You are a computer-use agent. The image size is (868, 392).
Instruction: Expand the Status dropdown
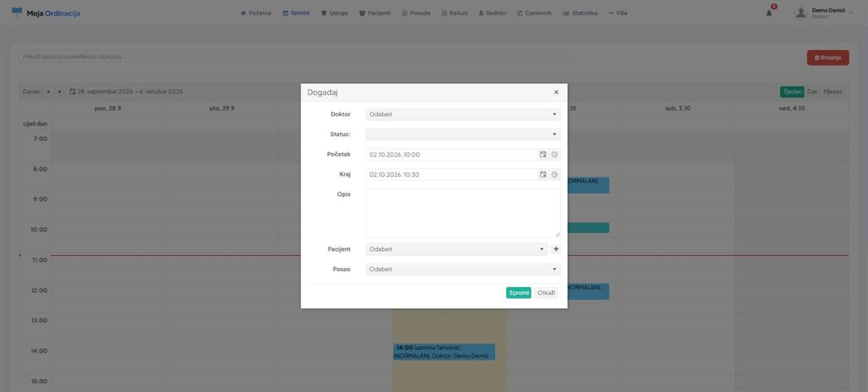pyautogui.click(x=463, y=134)
